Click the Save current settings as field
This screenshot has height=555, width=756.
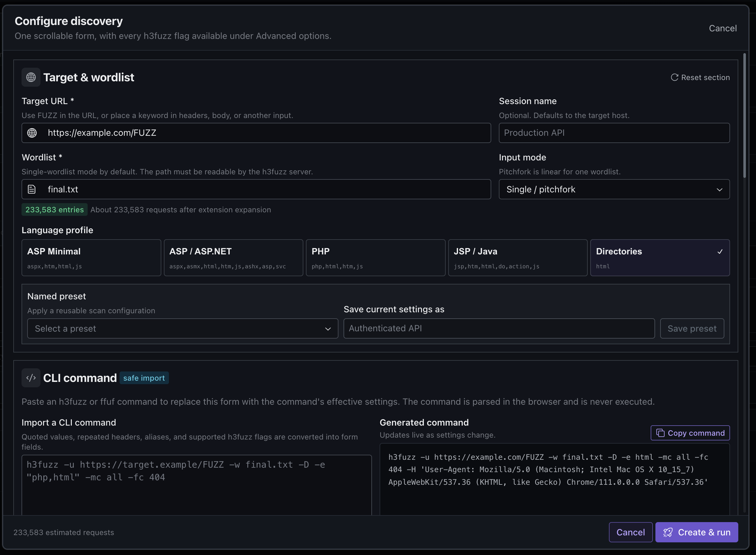pyautogui.click(x=499, y=328)
